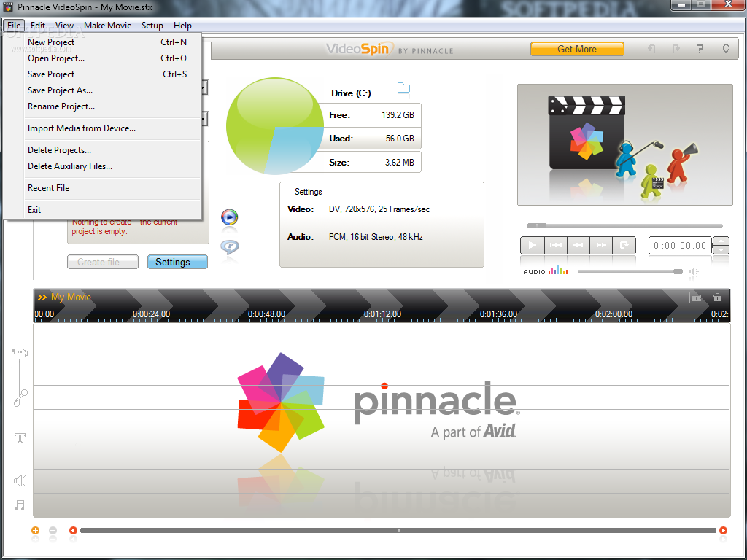The image size is (747, 560).
Task: Choose Exit from File menu
Action: tap(102, 210)
